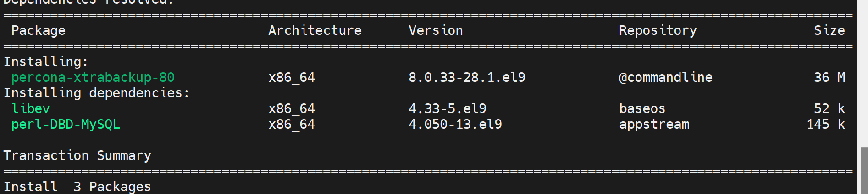Click the 36 M size value
This screenshot has height=194, width=868.
point(829,77)
